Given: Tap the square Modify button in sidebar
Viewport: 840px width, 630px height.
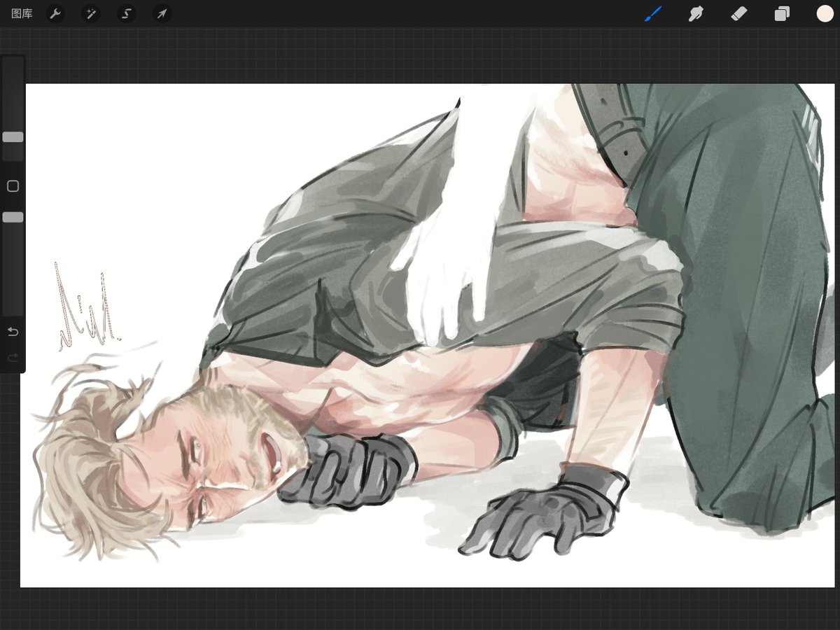Looking at the screenshot, I should point(13,186).
